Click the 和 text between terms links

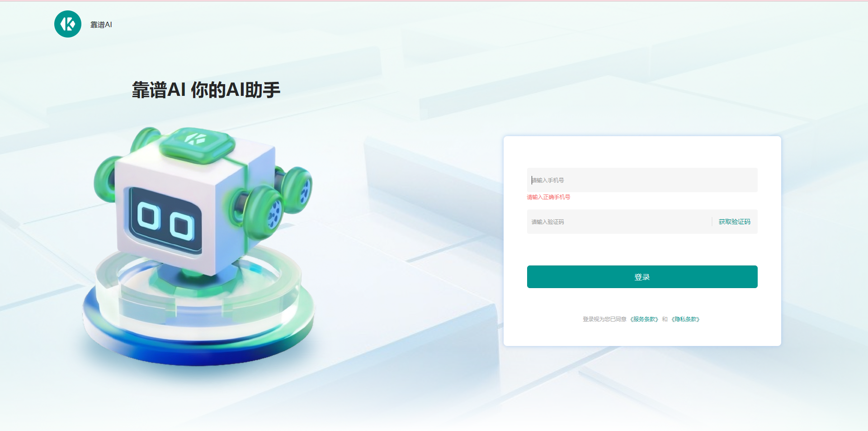tap(665, 319)
